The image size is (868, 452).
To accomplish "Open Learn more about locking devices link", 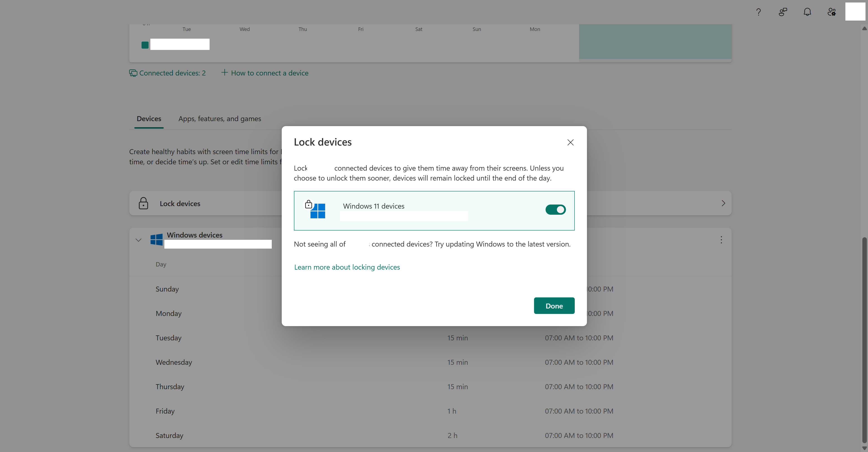I will point(347,267).
